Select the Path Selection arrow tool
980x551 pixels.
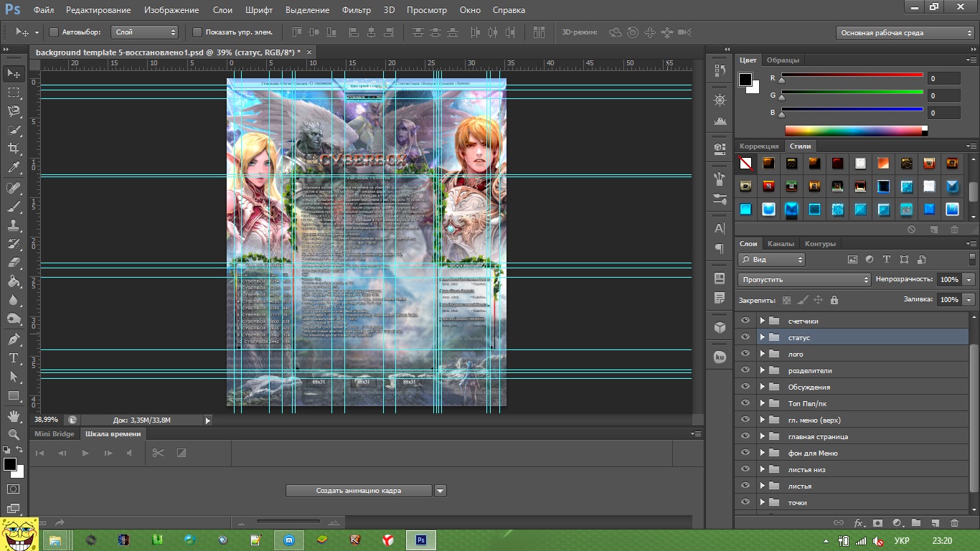[x=14, y=376]
